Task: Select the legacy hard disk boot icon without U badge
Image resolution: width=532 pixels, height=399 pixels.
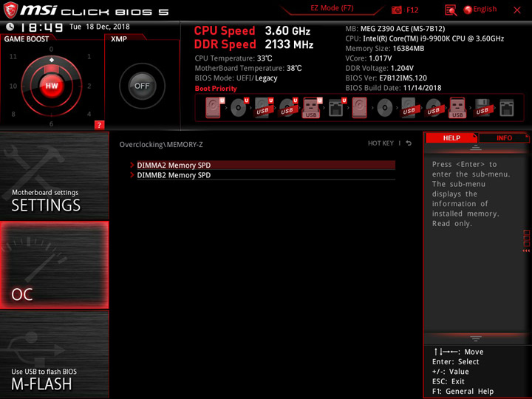Action: point(359,108)
